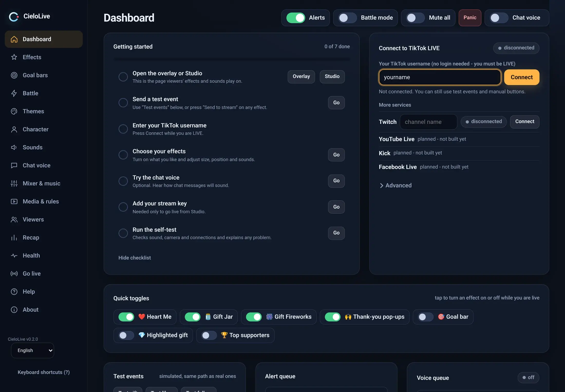The image size is (565, 392).
Task: Turn on the Goal bar quick toggle
Action: (426, 317)
